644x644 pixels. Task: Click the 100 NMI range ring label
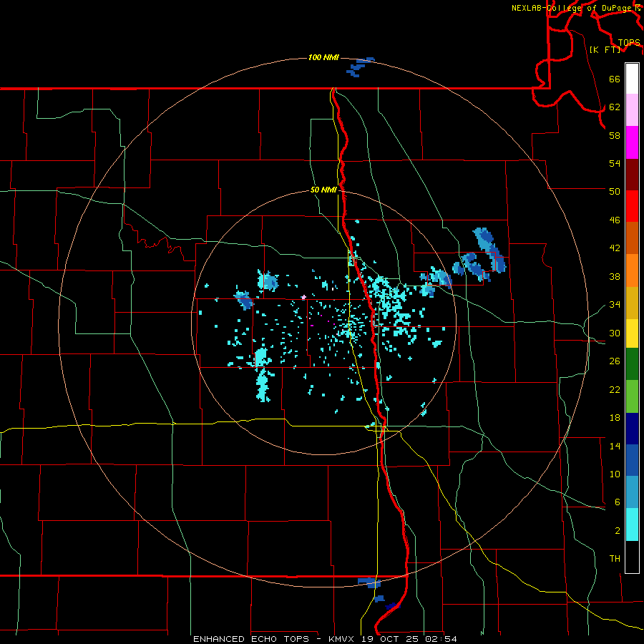[323, 57]
